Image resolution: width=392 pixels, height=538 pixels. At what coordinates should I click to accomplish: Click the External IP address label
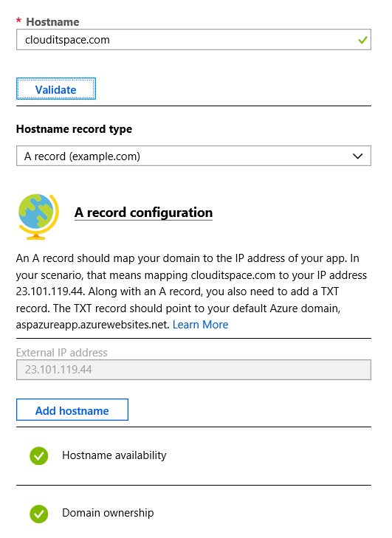[x=62, y=352]
